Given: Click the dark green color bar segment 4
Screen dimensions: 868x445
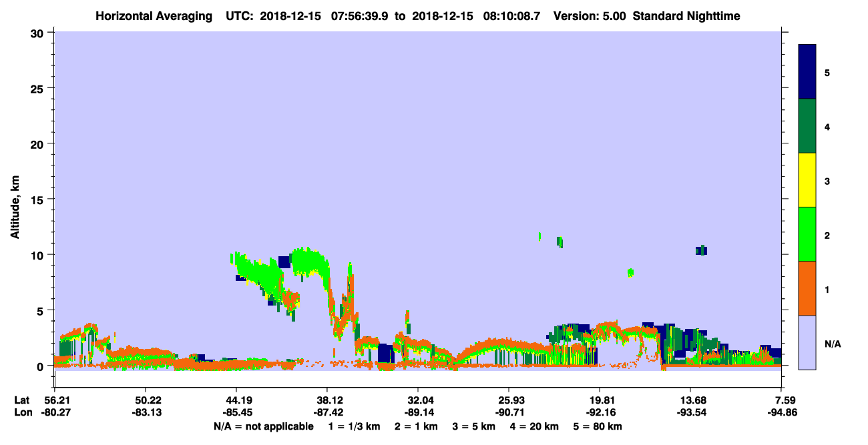Looking at the screenshot, I should pos(807,126).
